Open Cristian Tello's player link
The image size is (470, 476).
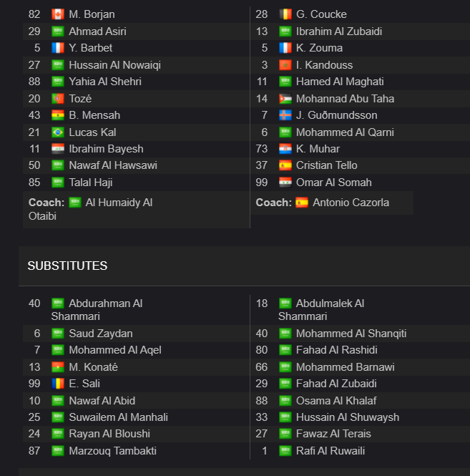coord(326,165)
